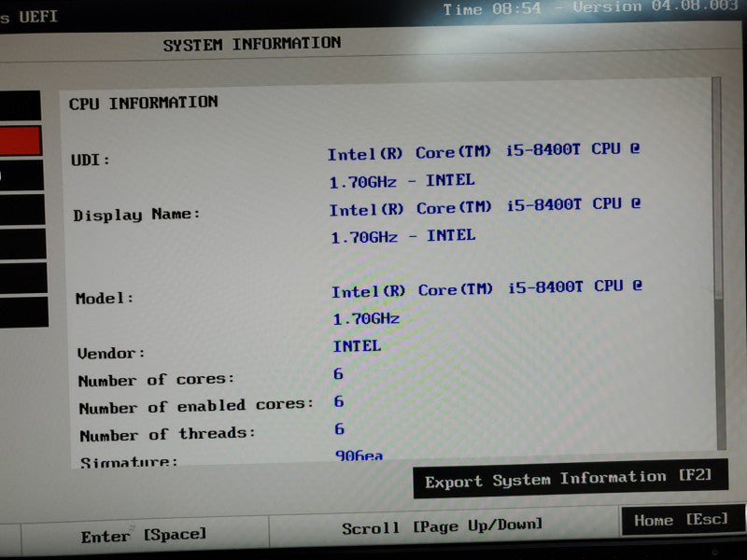Go Home with the [Esc] button
The height and width of the screenshot is (560, 747).
(x=684, y=520)
